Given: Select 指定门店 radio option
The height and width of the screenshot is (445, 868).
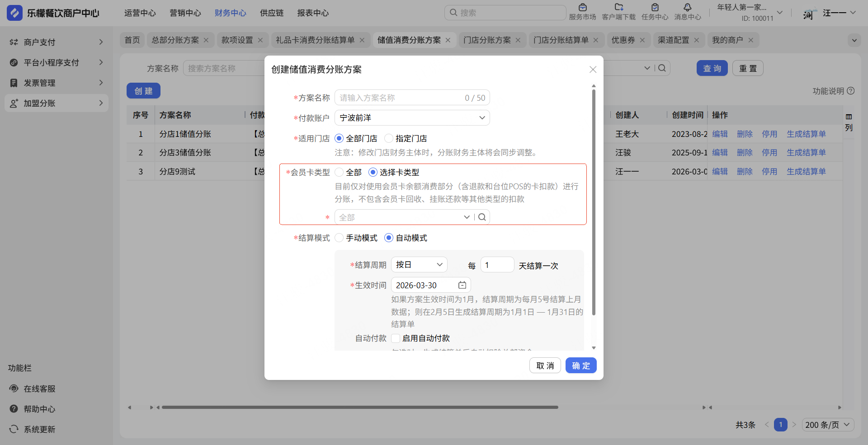Looking at the screenshot, I should pos(389,138).
